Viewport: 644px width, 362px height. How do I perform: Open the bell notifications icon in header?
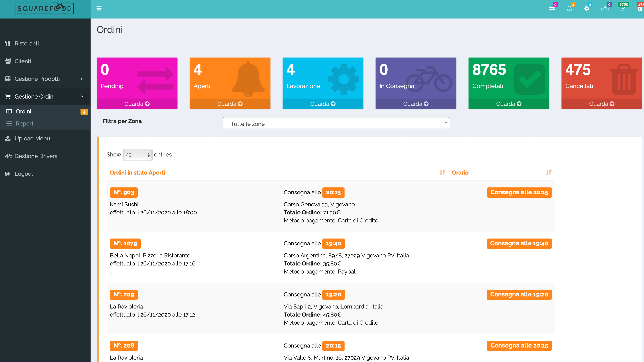569,8
